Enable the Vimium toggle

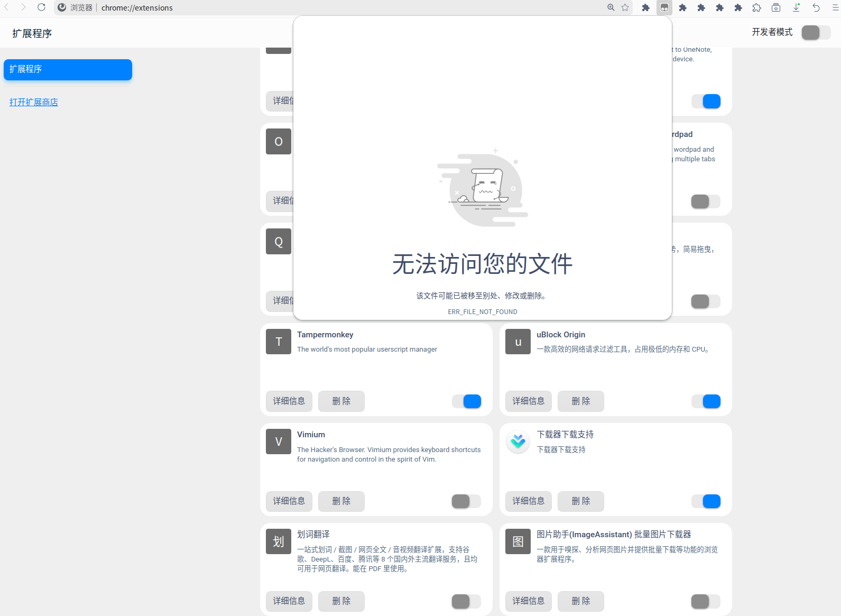point(467,501)
